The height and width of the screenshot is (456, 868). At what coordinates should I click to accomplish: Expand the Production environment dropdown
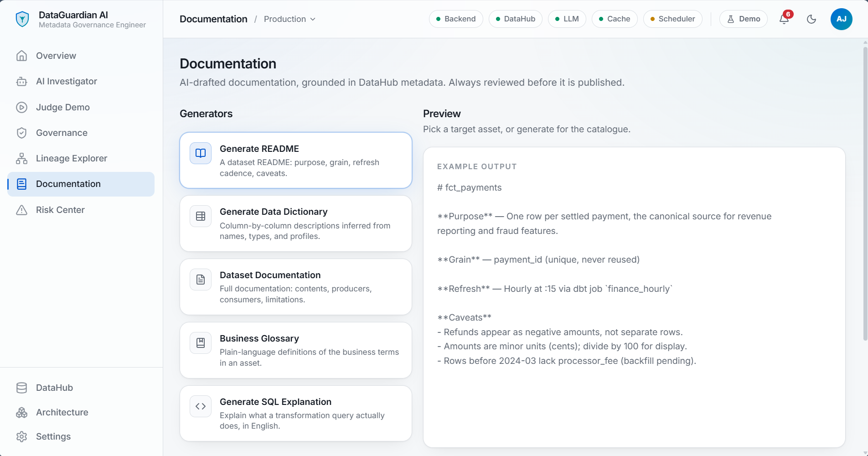click(x=290, y=19)
